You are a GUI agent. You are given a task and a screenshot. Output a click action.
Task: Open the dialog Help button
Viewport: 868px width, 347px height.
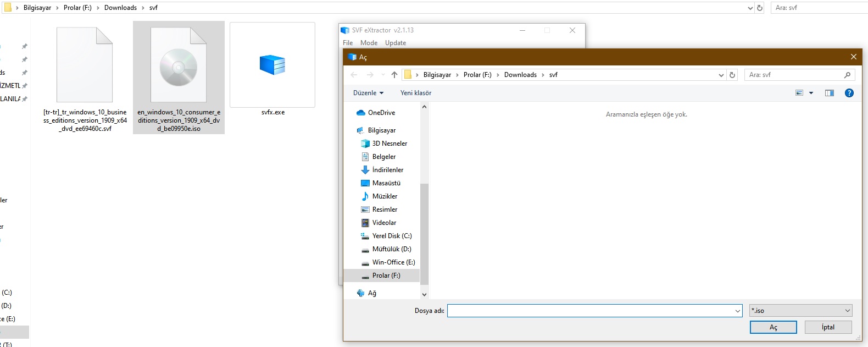point(849,93)
